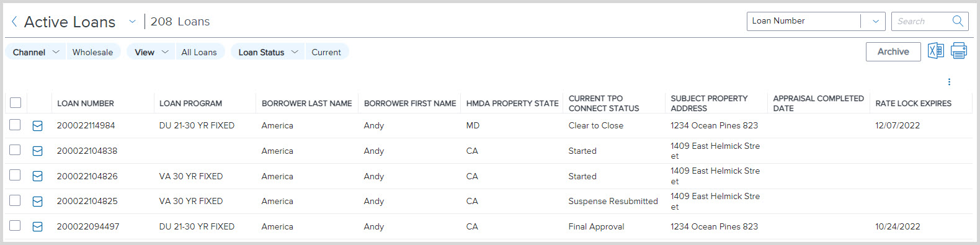980x245 pixels.
Task: Sort by Rate Lock Expires column header
Action: pos(913,104)
